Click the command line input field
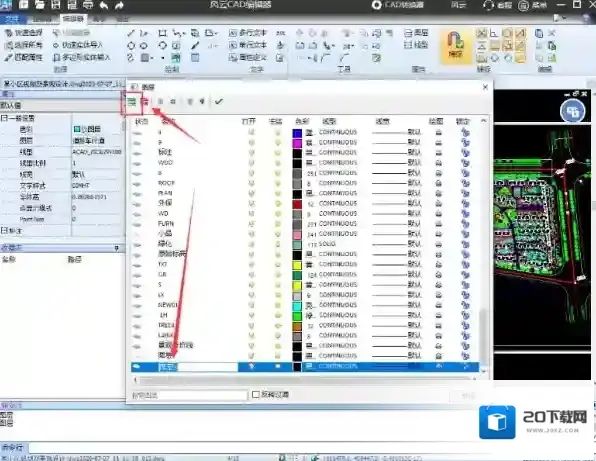596x461 pixels. pyautogui.click(x=311, y=448)
